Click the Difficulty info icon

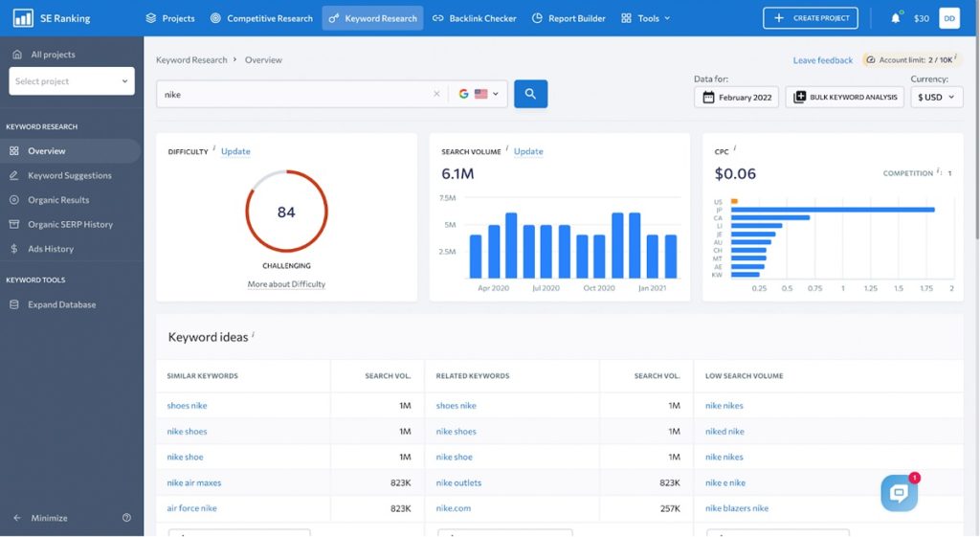(x=213, y=148)
